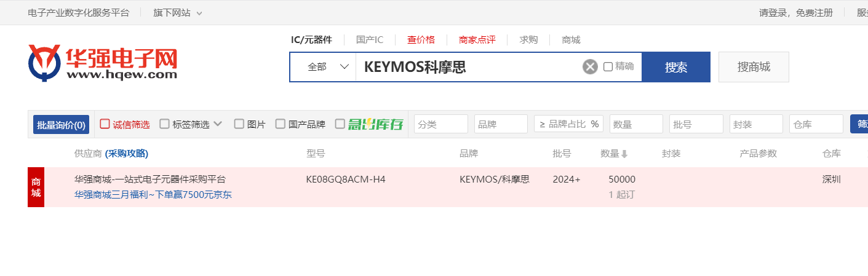The width and height of the screenshot is (868, 276).
Task: Go to 商城 search tab
Action: [x=571, y=40]
